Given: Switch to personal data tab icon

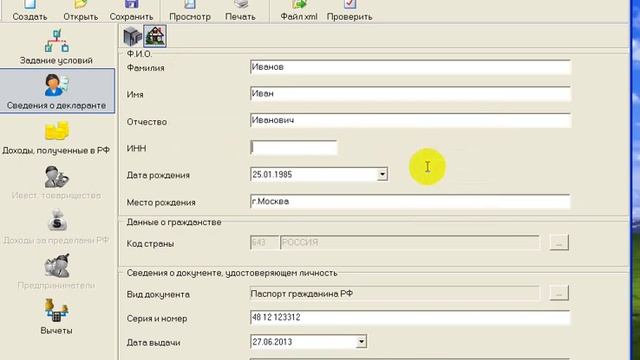Looking at the screenshot, I should 132,36.
